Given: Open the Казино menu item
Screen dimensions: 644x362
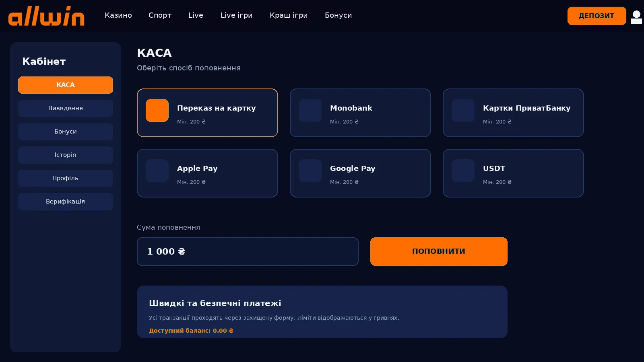Looking at the screenshot, I should (118, 15).
